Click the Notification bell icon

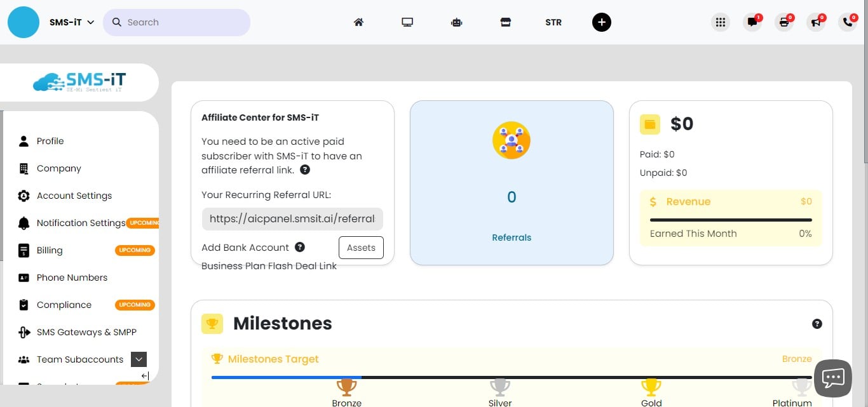pos(24,223)
